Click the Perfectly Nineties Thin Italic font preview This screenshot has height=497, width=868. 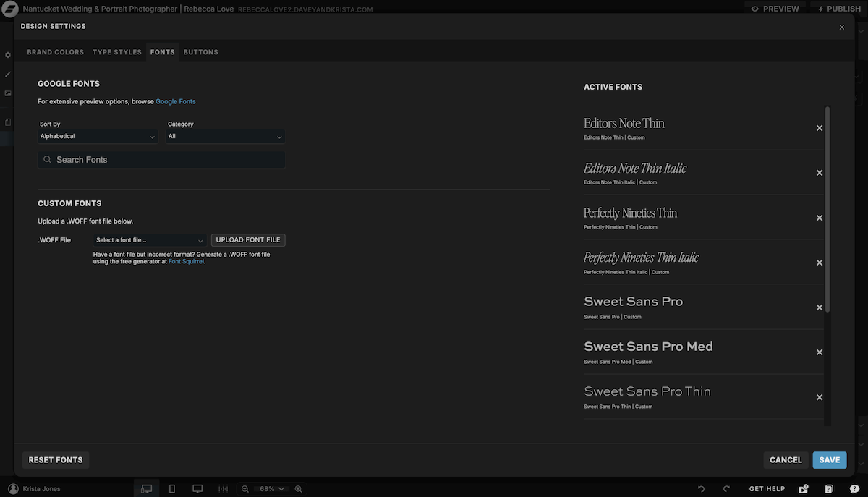click(x=642, y=258)
